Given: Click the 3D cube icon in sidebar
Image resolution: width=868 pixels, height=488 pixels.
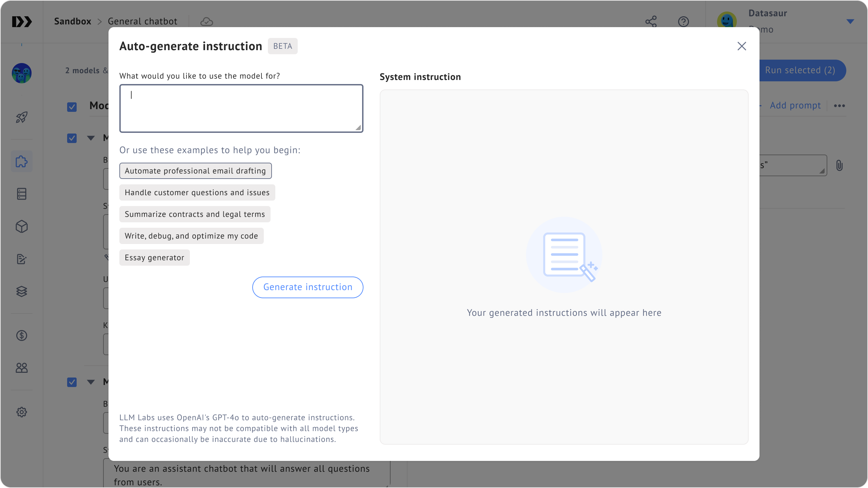Looking at the screenshot, I should click(x=22, y=226).
